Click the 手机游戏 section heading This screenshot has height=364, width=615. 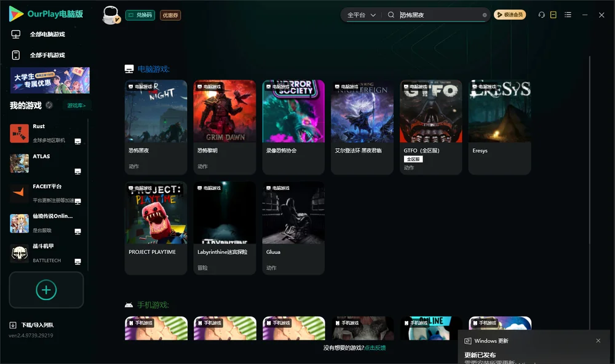coord(153,305)
